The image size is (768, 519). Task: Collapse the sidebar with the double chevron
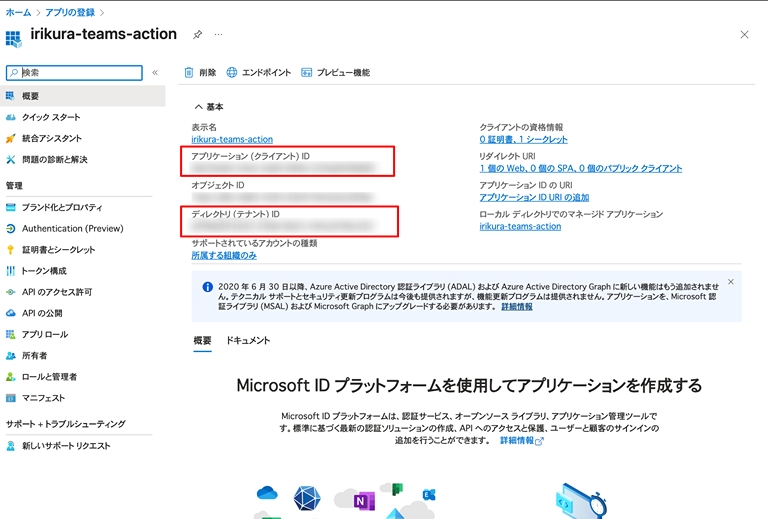tap(155, 72)
